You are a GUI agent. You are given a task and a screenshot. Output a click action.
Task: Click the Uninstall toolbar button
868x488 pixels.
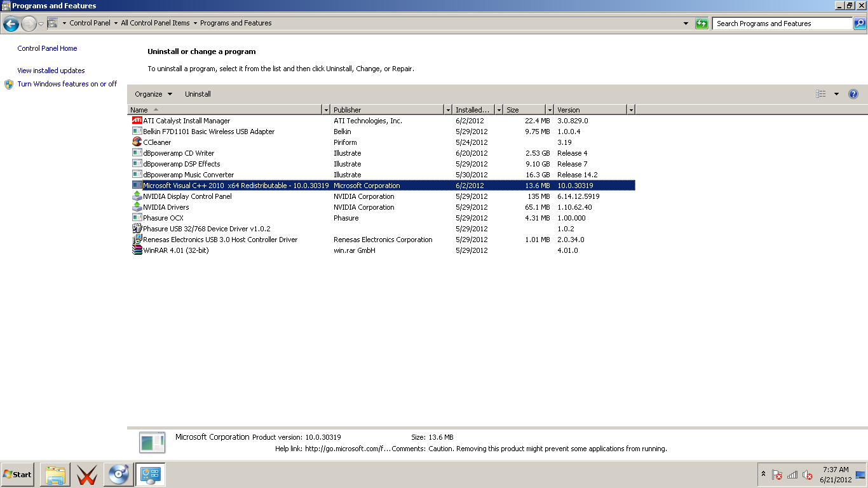(x=198, y=94)
